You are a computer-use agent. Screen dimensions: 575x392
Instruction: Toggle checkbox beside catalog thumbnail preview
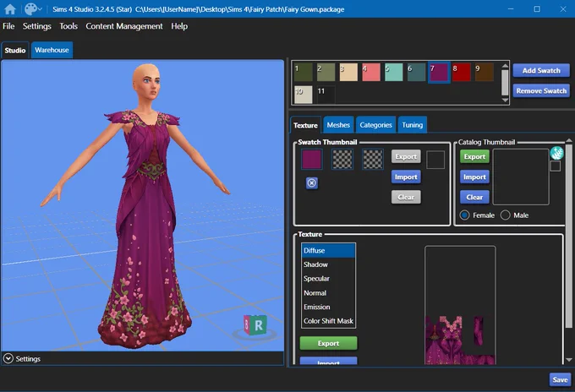[556, 166]
